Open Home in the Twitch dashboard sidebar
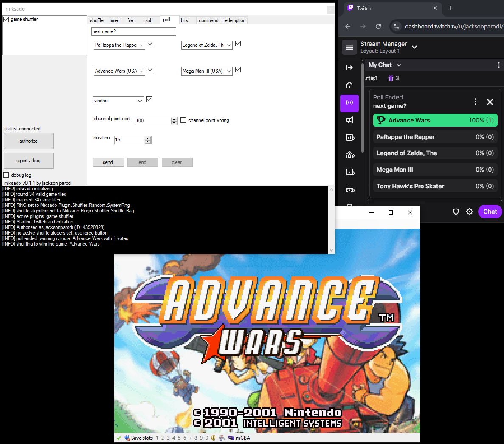504x444 pixels. [x=349, y=85]
